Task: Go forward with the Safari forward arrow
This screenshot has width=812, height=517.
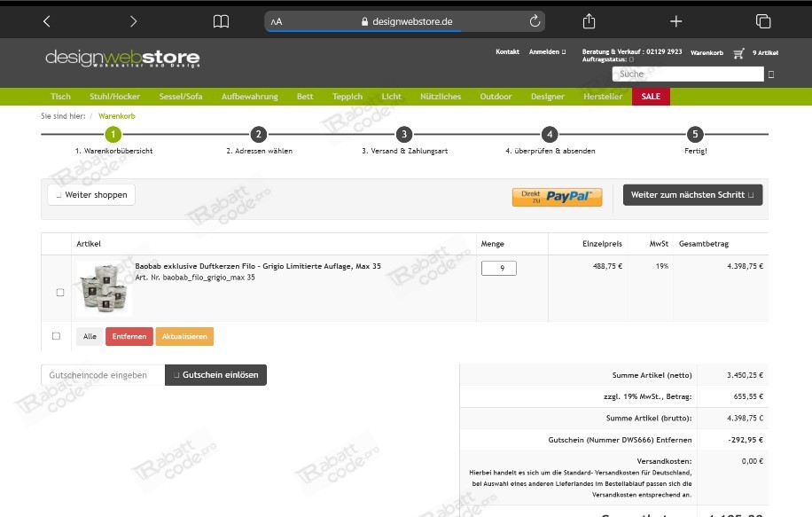Action: click(133, 21)
